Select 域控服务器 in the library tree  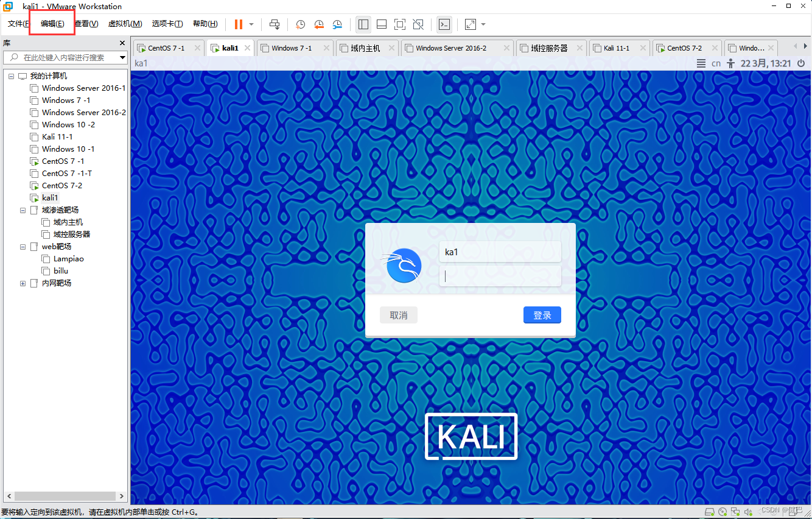click(x=72, y=235)
